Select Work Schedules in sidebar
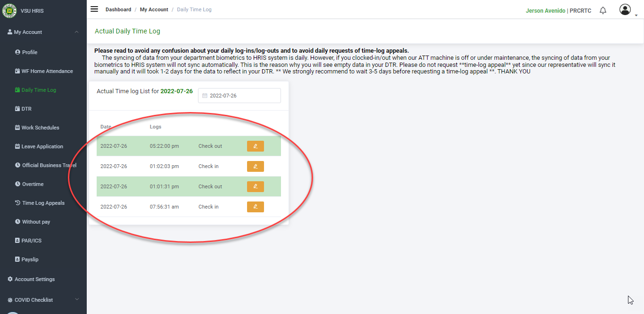This screenshot has height=314, width=644. click(40, 128)
